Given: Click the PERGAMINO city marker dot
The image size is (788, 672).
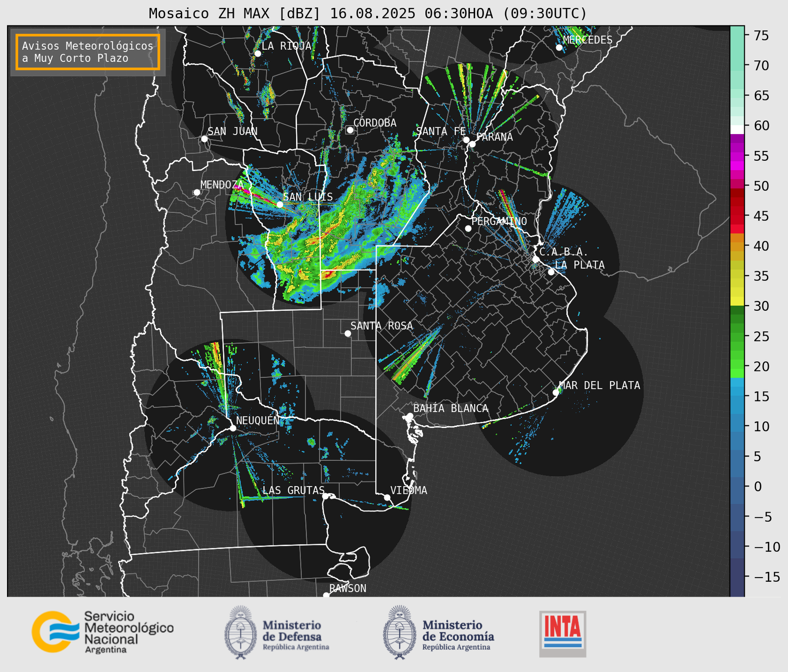Looking at the screenshot, I should [468, 229].
